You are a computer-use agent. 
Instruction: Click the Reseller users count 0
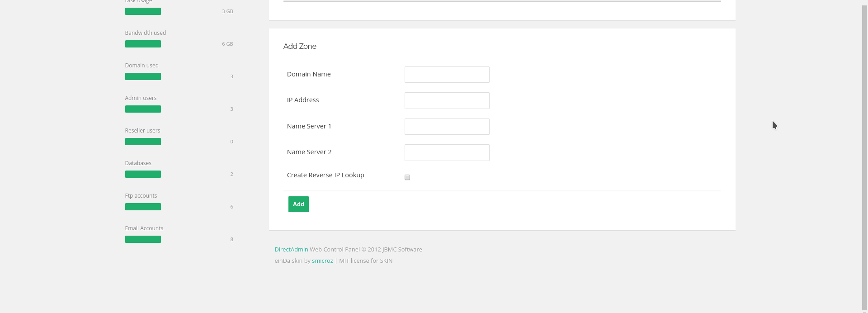pyautogui.click(x=231, y=142)
